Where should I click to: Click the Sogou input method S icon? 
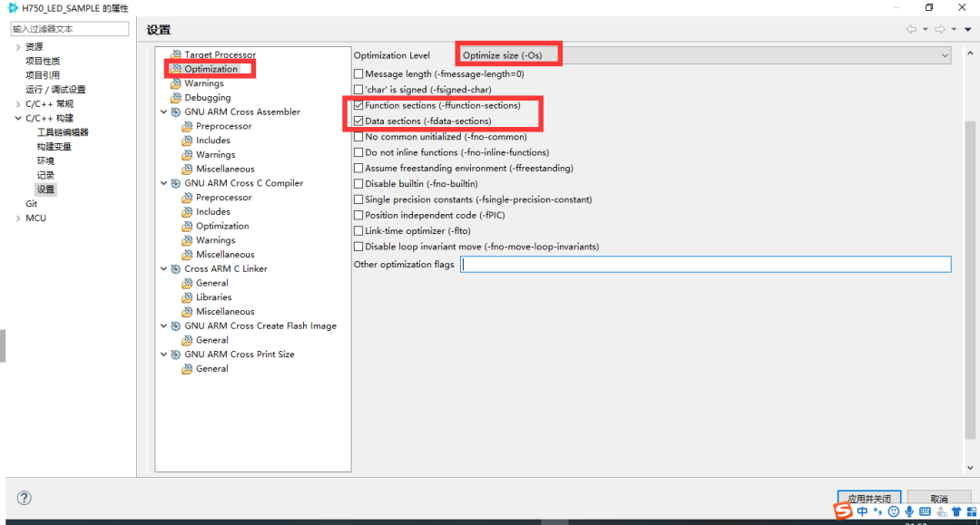click(843, 510)
